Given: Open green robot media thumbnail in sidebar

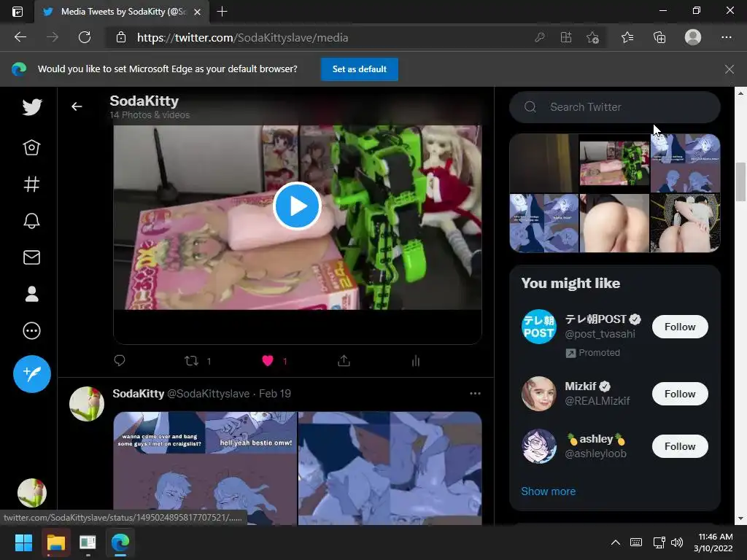Looking at the screenshot, I should [614, 163].
